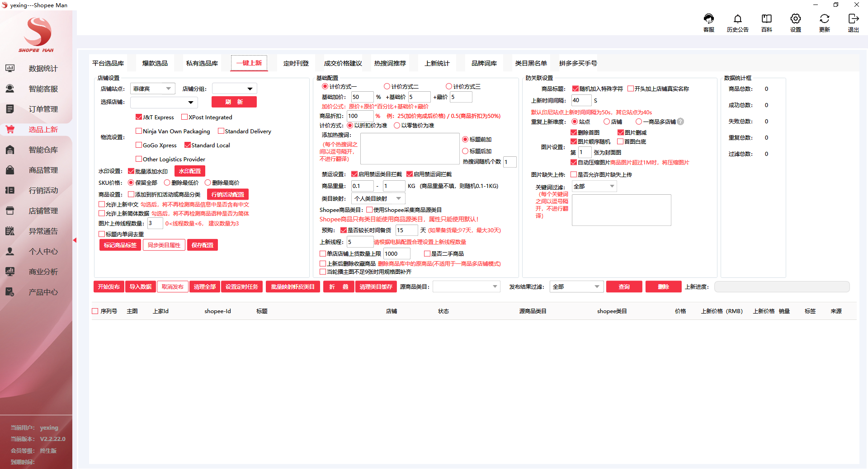Click the Shopee Man logo
Image resolution: width=868 pixels, height=469 pixels.
37,34
